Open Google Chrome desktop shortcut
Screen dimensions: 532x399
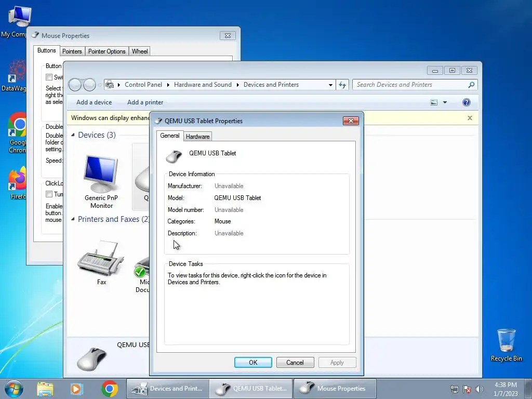point(17,133)
